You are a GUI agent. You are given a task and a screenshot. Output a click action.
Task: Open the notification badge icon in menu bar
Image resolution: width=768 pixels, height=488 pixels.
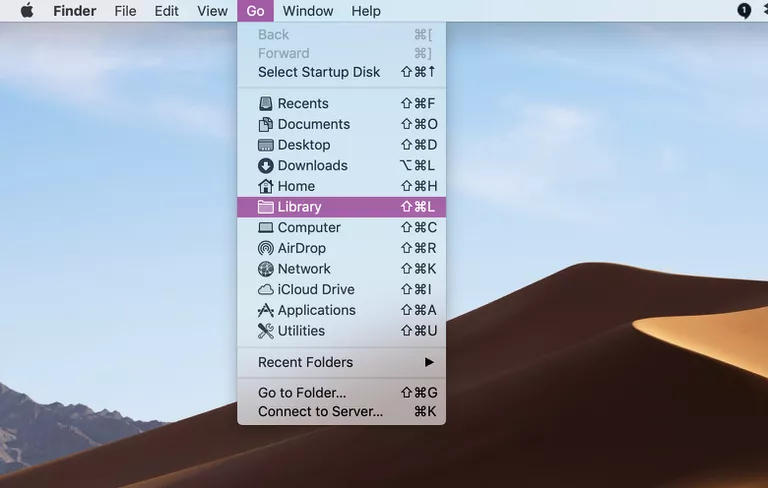[x=744, y=10]
